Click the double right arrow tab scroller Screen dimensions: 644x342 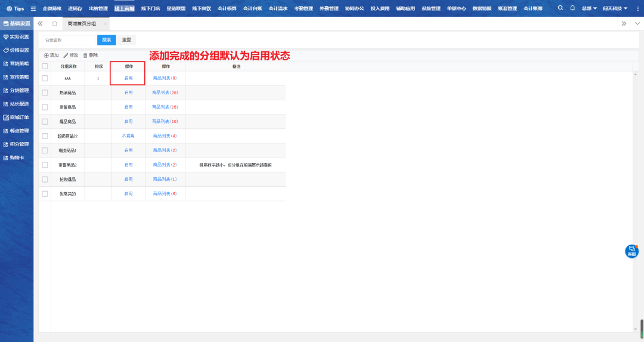(624, 23)
